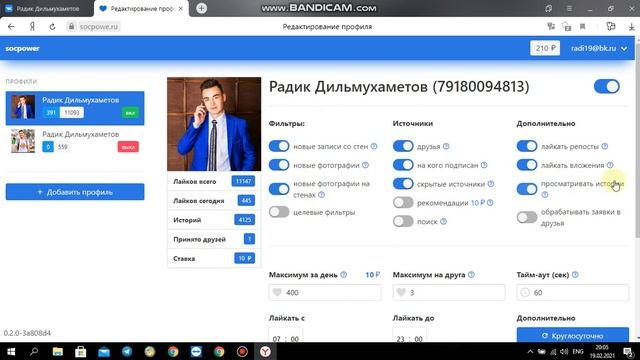
Task: Close the Редактирование профиля tab
Action: 181,9
